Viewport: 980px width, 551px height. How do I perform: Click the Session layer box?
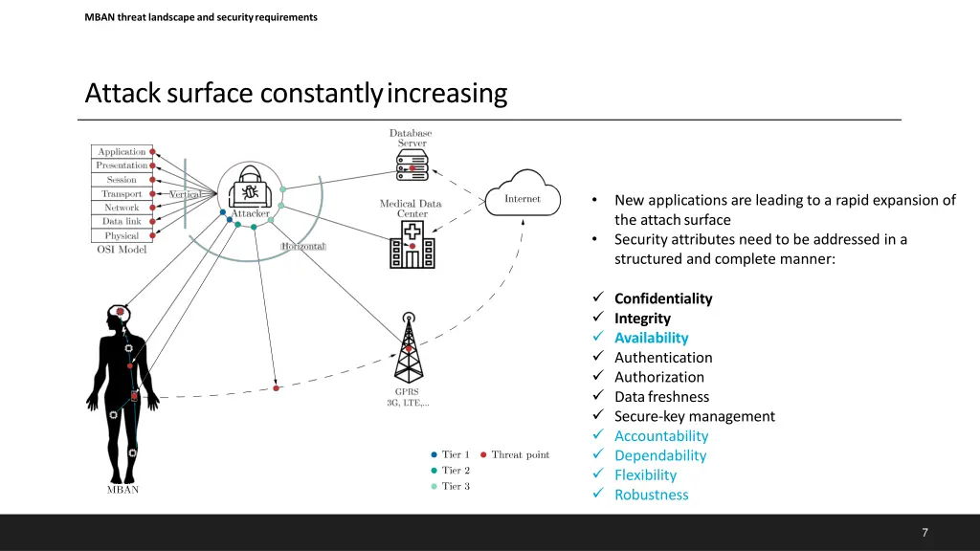(122, 180)
